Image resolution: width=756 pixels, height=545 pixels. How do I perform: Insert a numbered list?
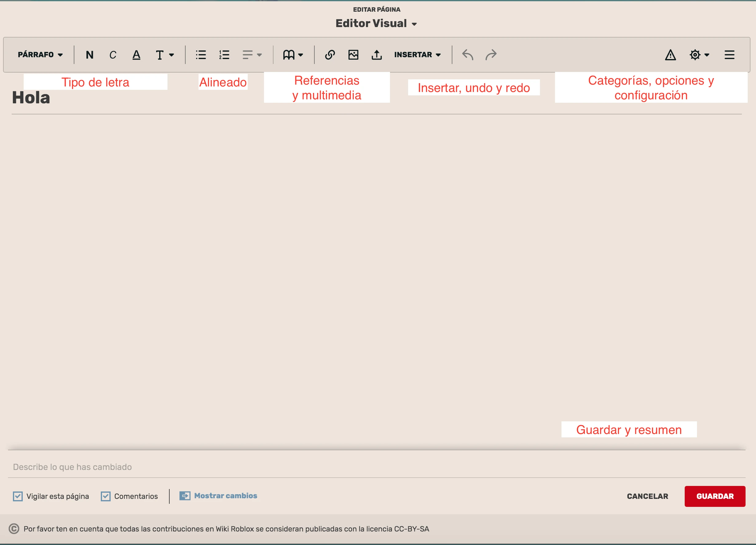(224, 55)
